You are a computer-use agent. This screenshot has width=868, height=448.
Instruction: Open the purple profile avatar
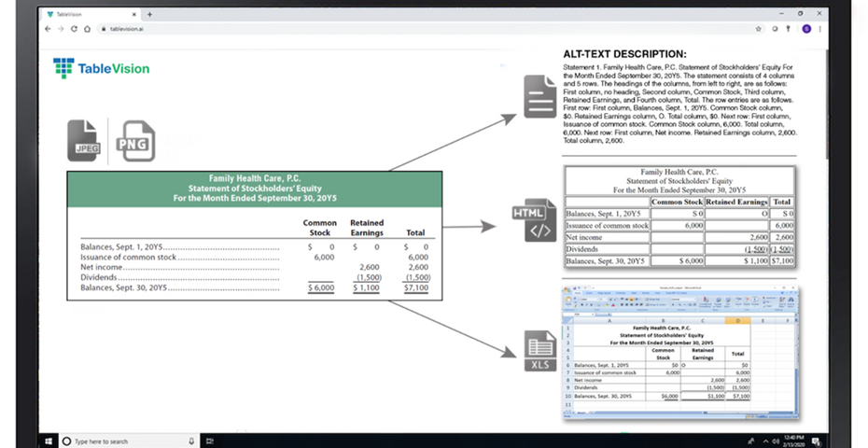[x=806, y=29]
